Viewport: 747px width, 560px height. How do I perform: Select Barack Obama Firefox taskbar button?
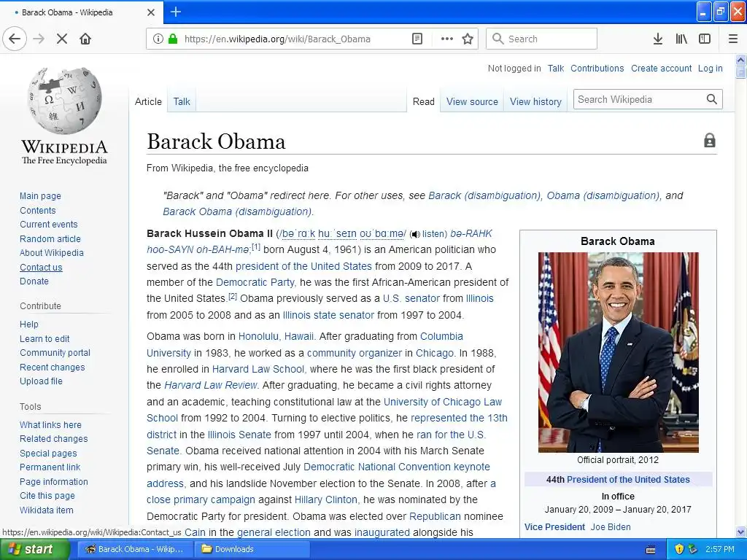[135, 549]
